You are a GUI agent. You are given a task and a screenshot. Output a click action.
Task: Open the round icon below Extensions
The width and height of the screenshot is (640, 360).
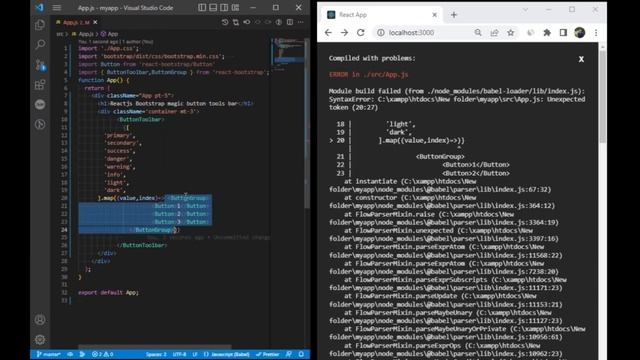(40, 104)
